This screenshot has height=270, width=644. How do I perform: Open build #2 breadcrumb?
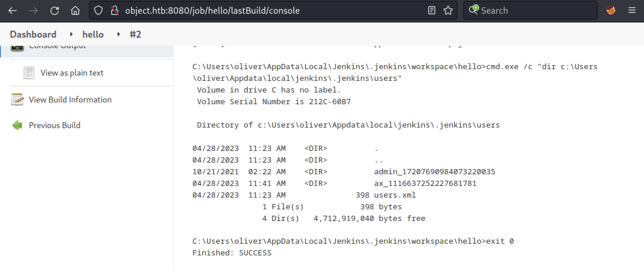coord(135,34)
